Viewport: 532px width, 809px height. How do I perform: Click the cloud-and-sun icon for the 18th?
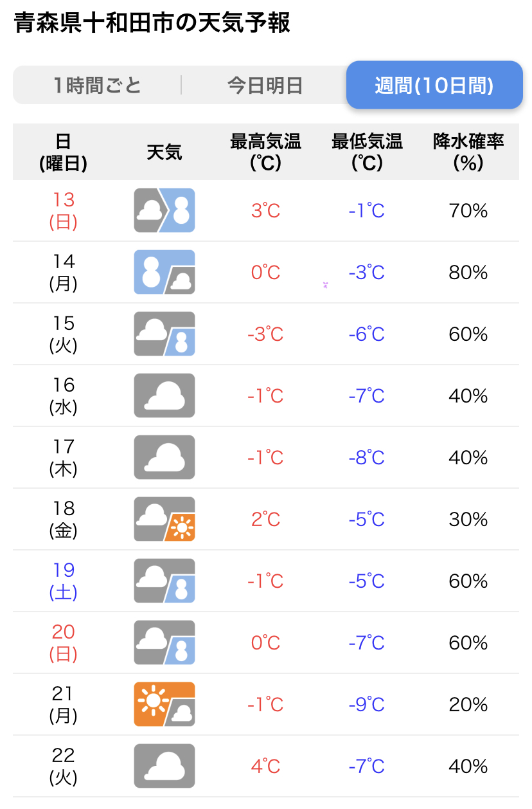click(164, 519)
